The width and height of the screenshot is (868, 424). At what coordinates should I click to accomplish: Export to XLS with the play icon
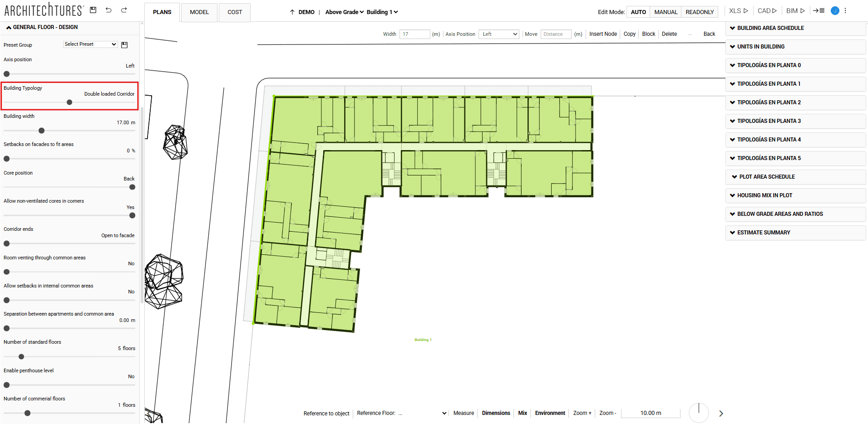pyautogui.click(x=738, y=11)
